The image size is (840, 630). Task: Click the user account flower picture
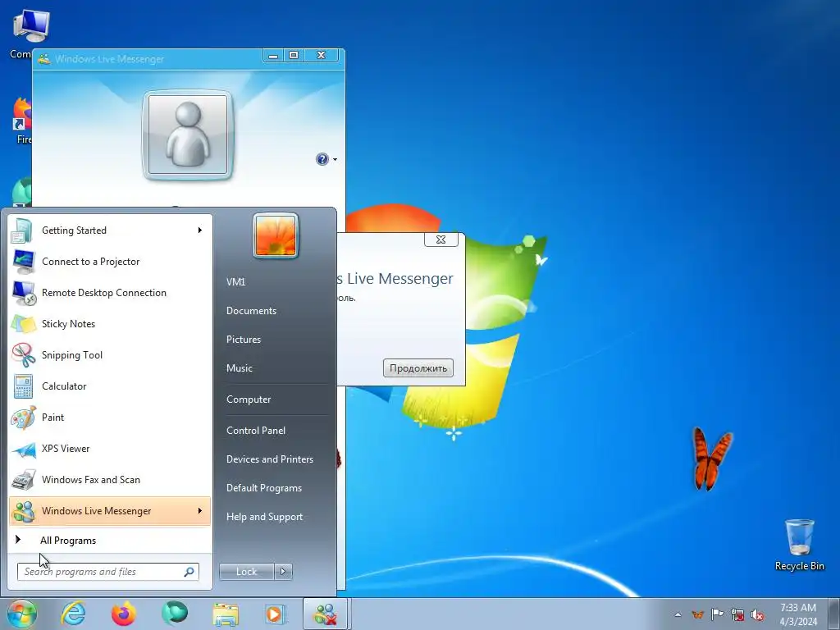tap(276, 235)
